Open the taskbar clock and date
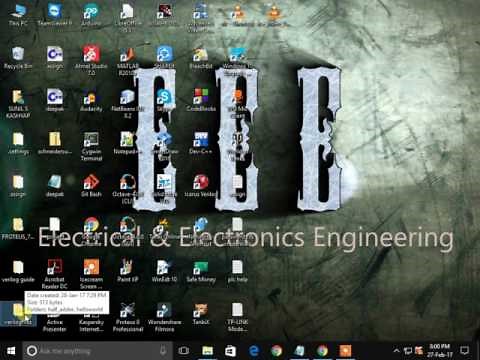Image resolution: width=480 pixels, height=360 pixels. click(440, 351)
